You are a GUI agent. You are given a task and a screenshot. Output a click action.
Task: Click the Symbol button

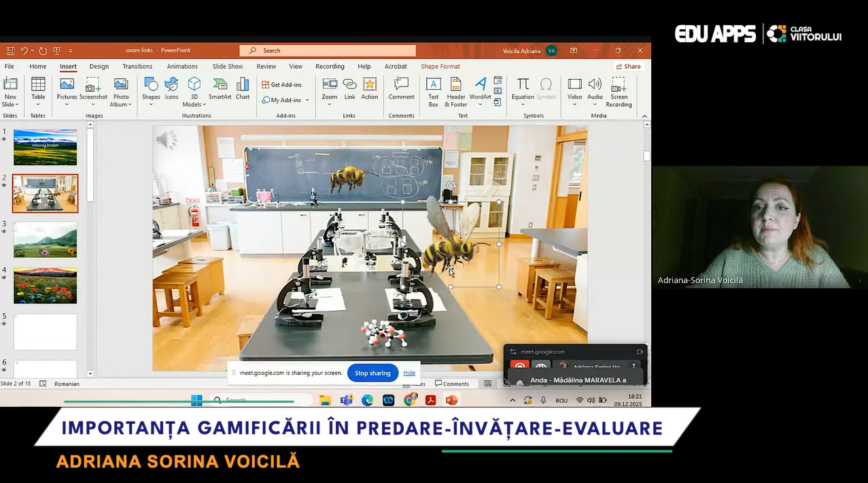click(546, 88)
